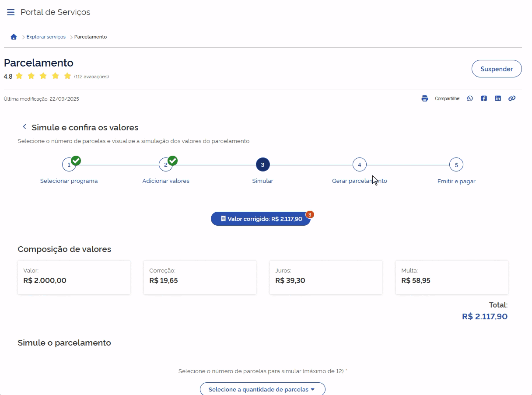The image size is (532, 395).
Task: Click the Juros R$ 39,30 card
Action: [x=326, y=277]
